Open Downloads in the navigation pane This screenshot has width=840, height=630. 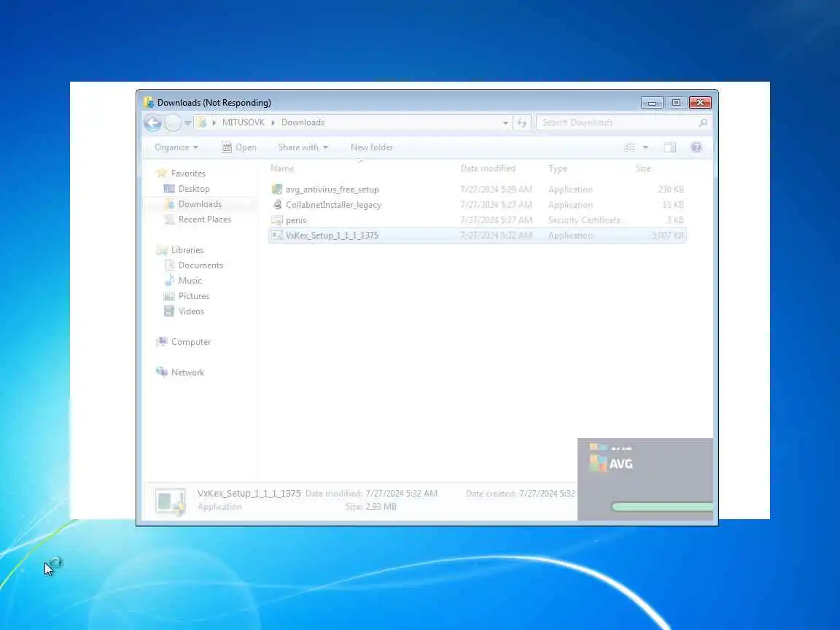tap(200, 204)
